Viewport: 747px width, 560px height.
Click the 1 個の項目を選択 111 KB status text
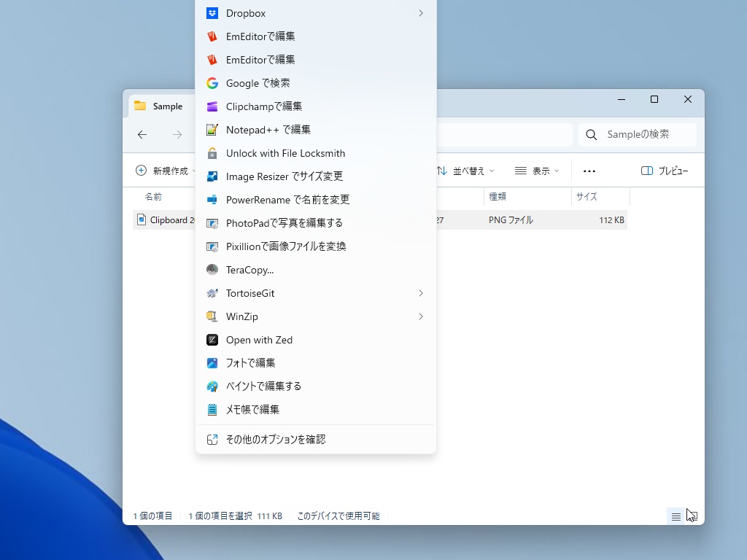coord(236,516)
